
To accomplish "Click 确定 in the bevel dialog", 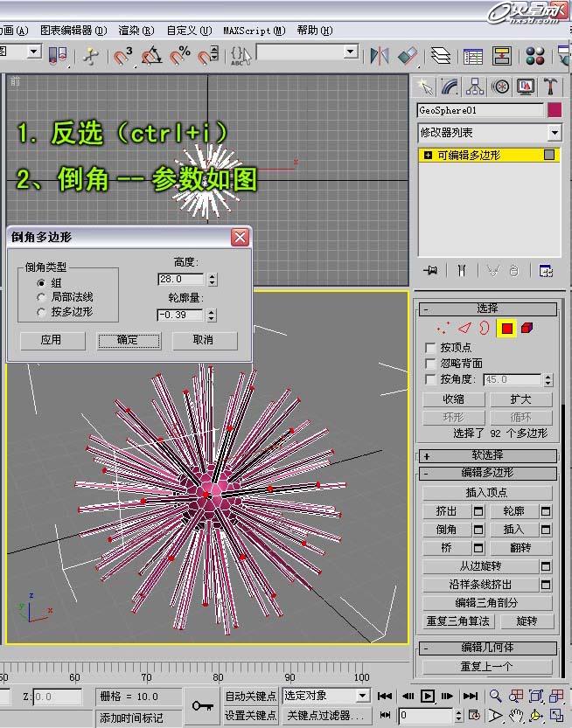I will pyautogui.click(x=128, y=340).
